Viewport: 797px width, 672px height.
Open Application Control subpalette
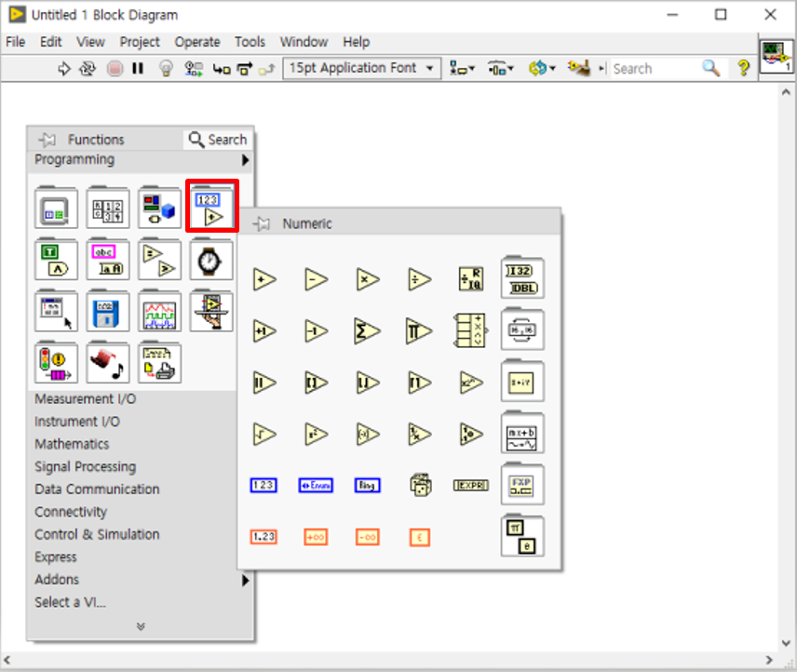211,312
